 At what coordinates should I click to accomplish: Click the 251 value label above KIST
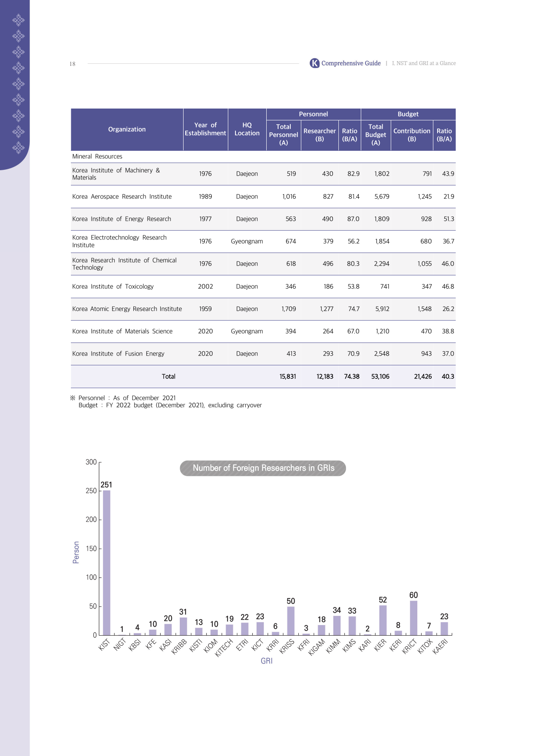coord(106,485)
